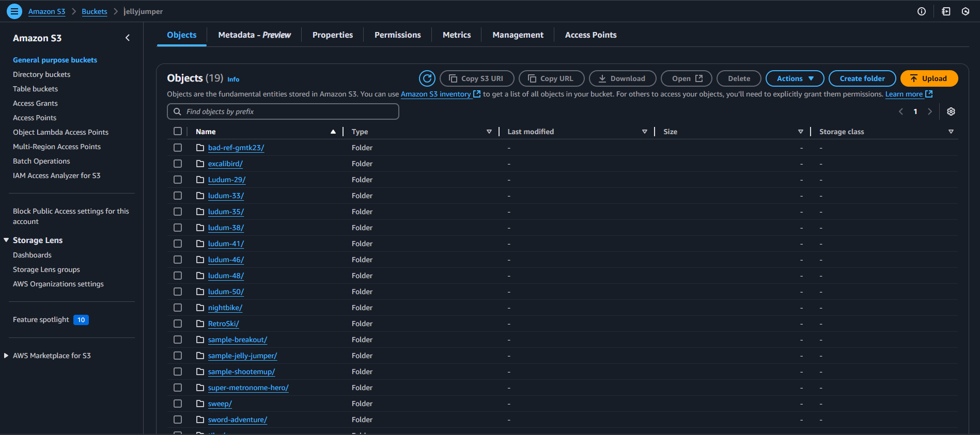The width and height of the screenshot is (980, 435).
Task: Check the box for ludum-41 folder
Action: click(x=178, y=244)
